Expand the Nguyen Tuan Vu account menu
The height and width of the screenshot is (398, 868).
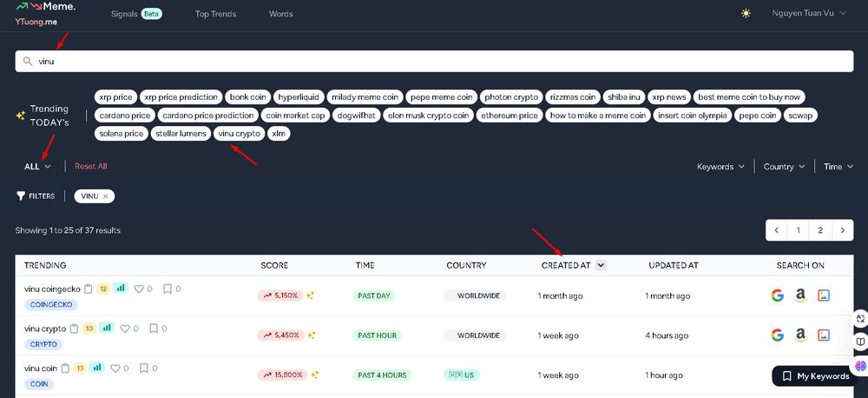click(809, 13)
